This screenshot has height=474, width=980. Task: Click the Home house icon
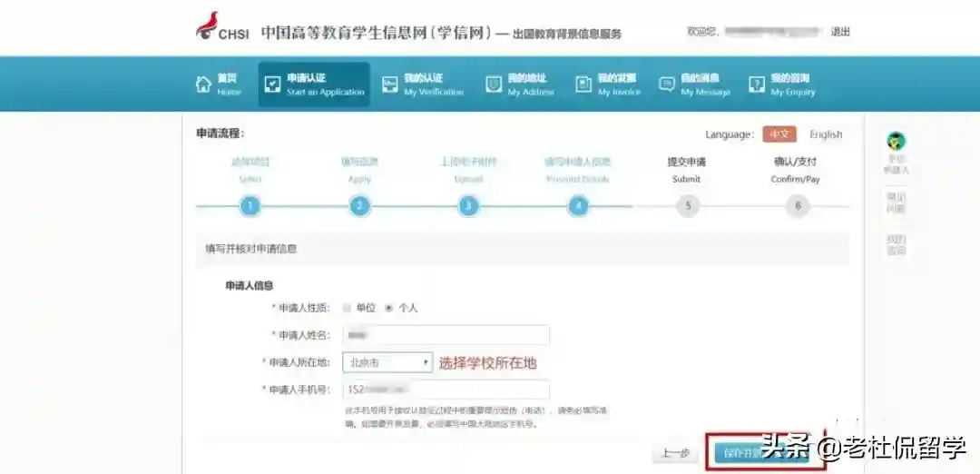tap(204, 84)
